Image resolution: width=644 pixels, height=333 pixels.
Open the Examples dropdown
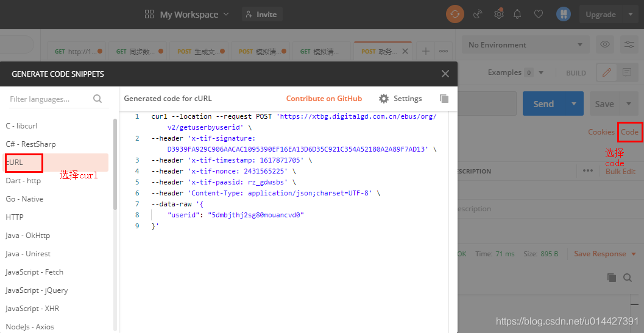pos(515,72)
